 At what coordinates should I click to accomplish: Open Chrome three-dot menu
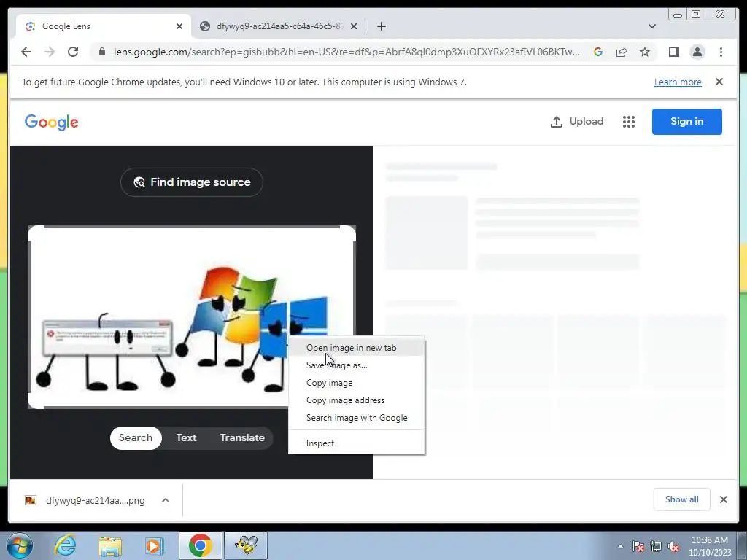point(721,52)
